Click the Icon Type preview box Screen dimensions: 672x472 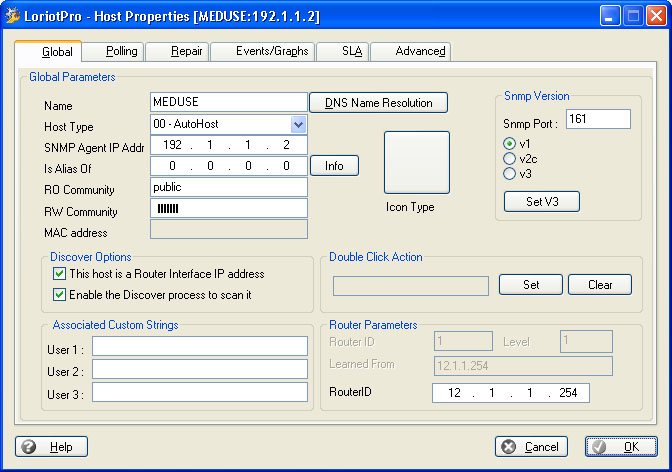tap(417, 162)
